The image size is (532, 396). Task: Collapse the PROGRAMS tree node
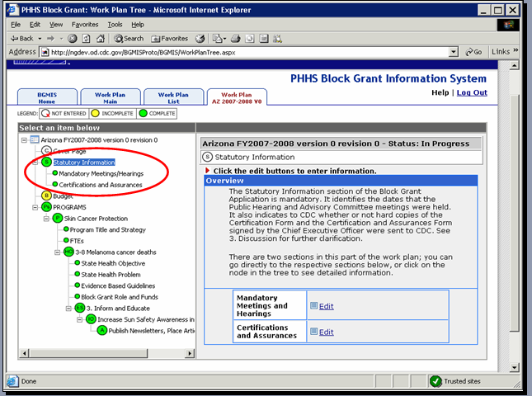pyautogui.click(x=35, y=207)
